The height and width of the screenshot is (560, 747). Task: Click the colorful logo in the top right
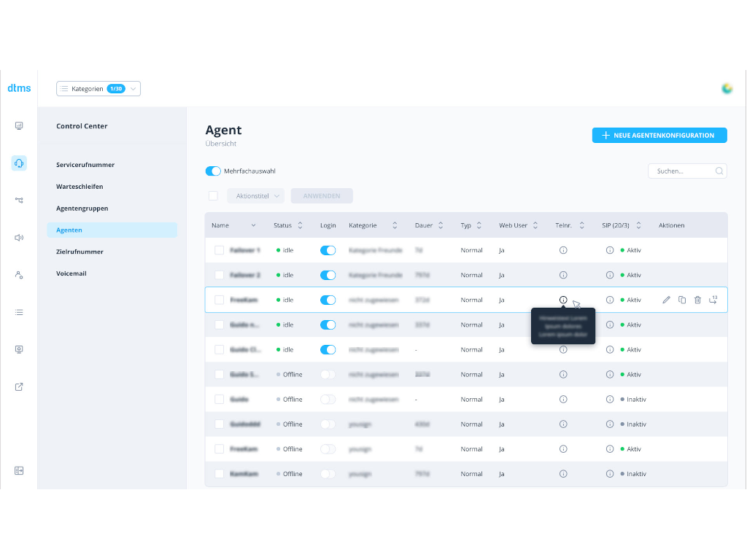727,88
